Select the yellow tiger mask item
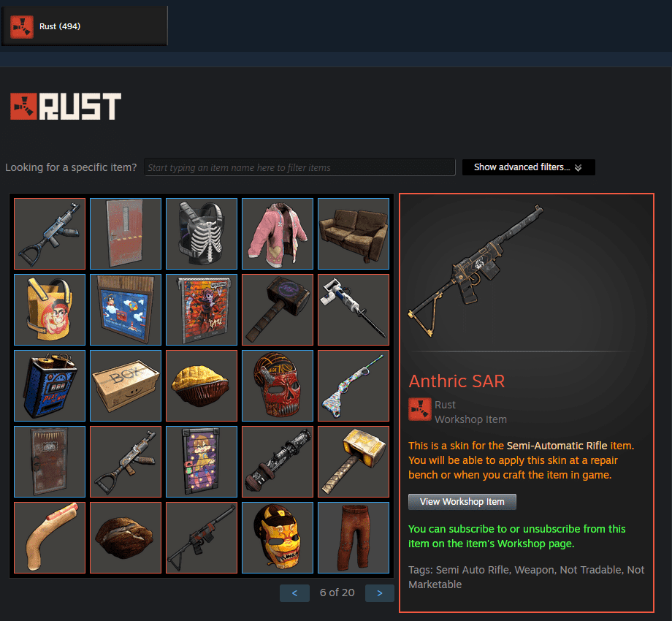672x621 pixels. (278, 538)
